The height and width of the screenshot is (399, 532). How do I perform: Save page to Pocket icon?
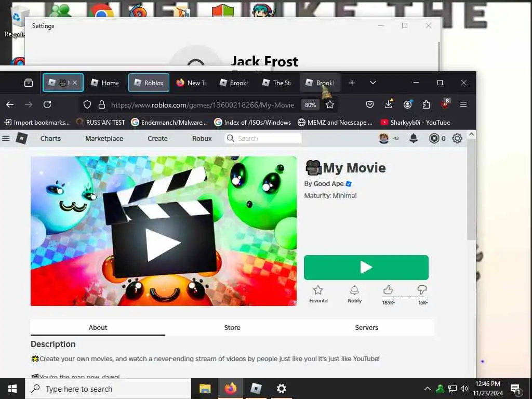pos(370,105)
